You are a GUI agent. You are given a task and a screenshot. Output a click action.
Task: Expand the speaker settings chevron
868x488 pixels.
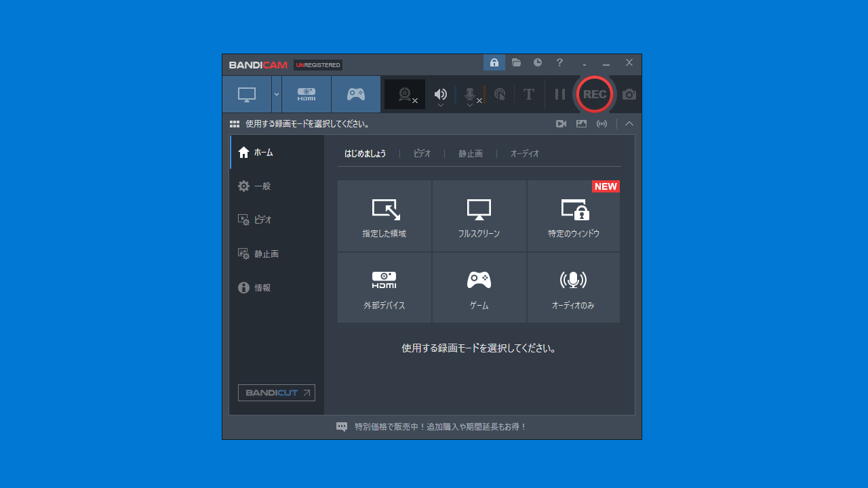[441, 105]
